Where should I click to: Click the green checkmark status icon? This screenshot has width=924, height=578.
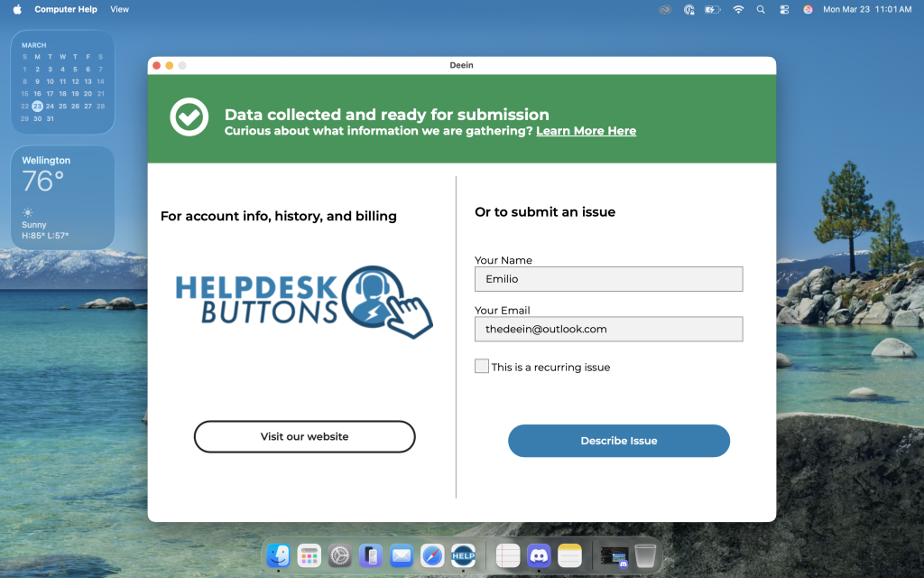[189, 117]
